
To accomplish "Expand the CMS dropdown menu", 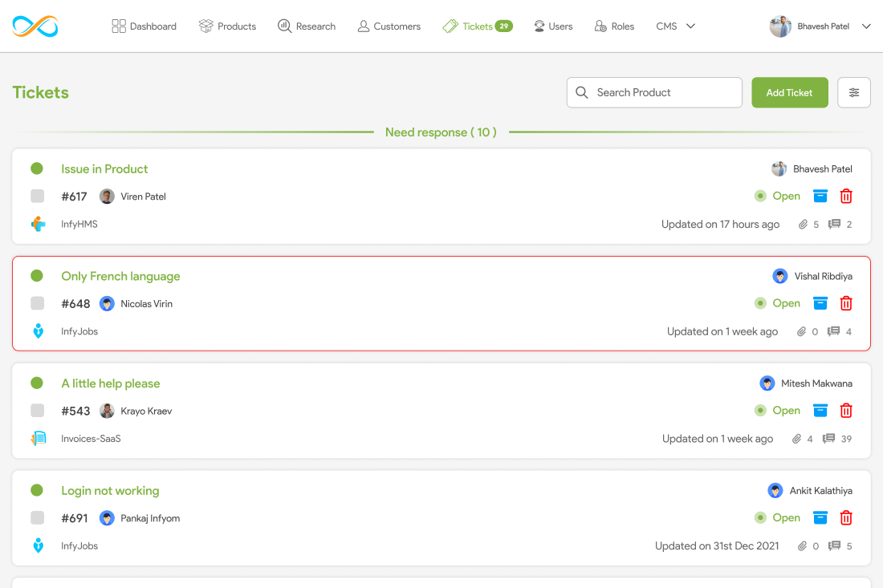I will (x=676, y=26).
